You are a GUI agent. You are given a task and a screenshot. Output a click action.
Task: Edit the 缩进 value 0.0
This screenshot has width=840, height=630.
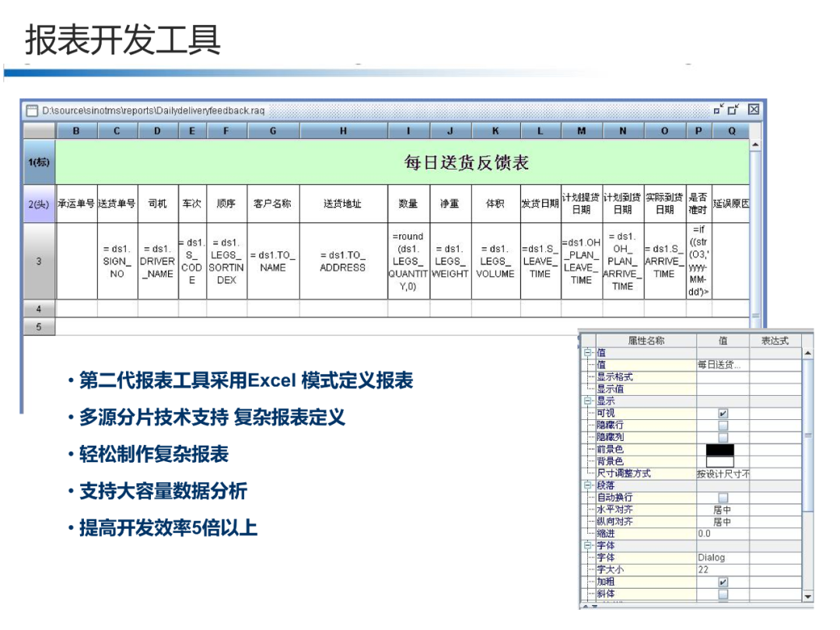coord(723,534)
